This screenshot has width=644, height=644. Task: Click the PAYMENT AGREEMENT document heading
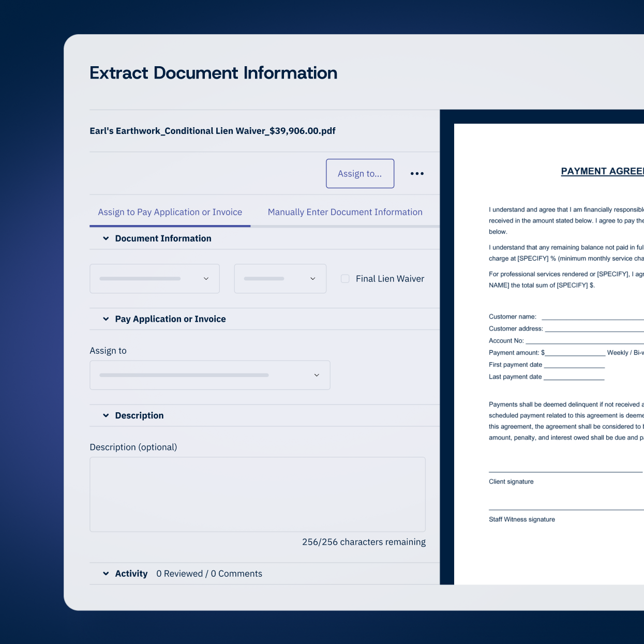tap(603, 171)
